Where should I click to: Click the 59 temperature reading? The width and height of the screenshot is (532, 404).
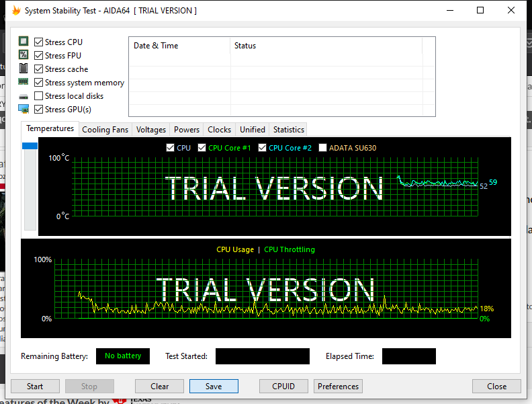pyautogui.click(x=493, y=182)
